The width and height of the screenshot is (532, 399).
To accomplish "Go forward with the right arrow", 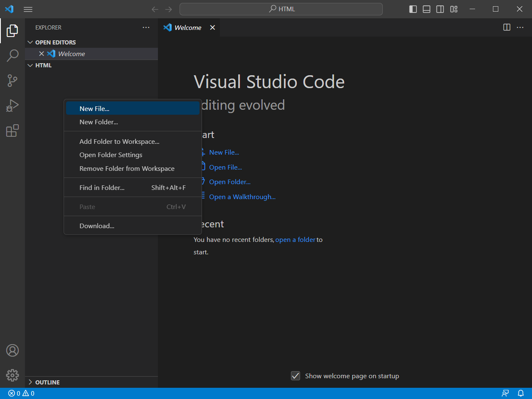I will [168, 9].
